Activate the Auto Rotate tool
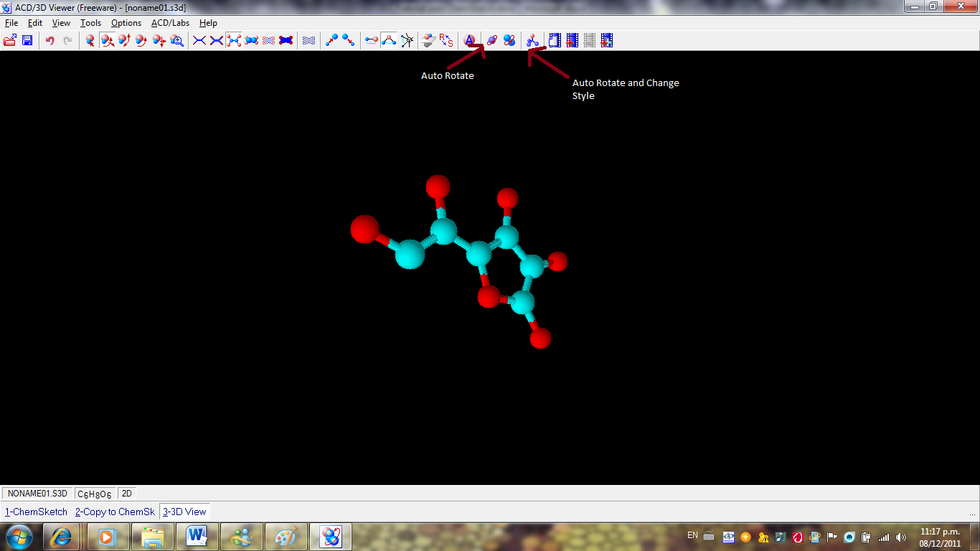Screen dimensions: 980x551 click(x=493, y=40)
